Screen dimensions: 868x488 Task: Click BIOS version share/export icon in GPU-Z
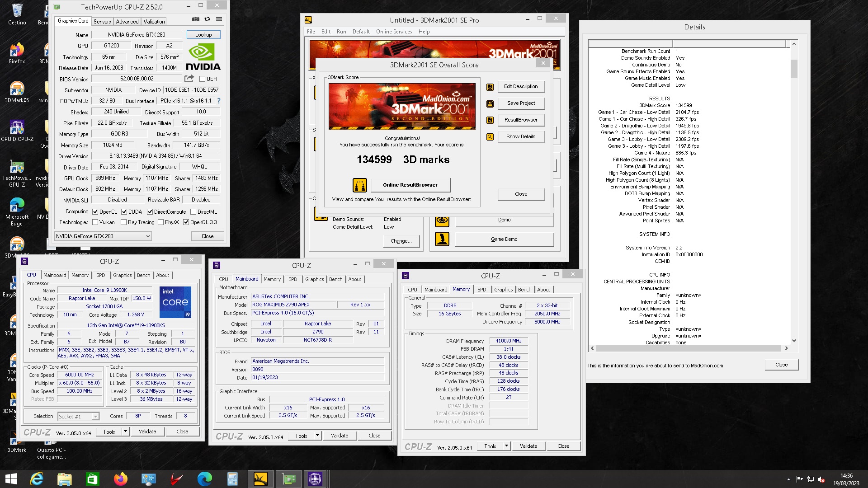pyautogui.click(x=189, y=79)
